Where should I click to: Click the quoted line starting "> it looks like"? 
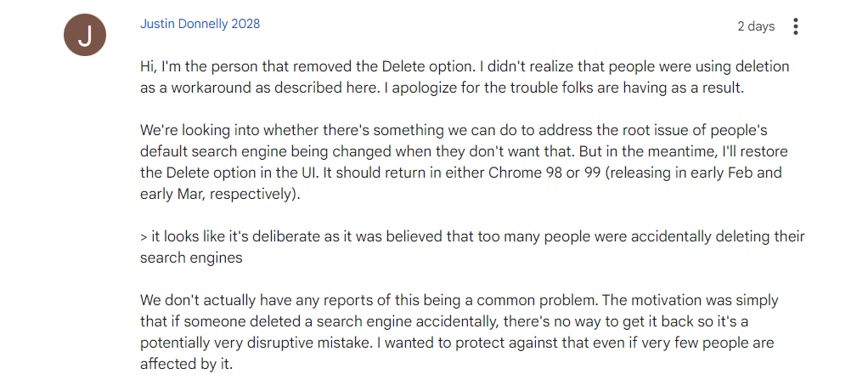click(x=472, y=247)
